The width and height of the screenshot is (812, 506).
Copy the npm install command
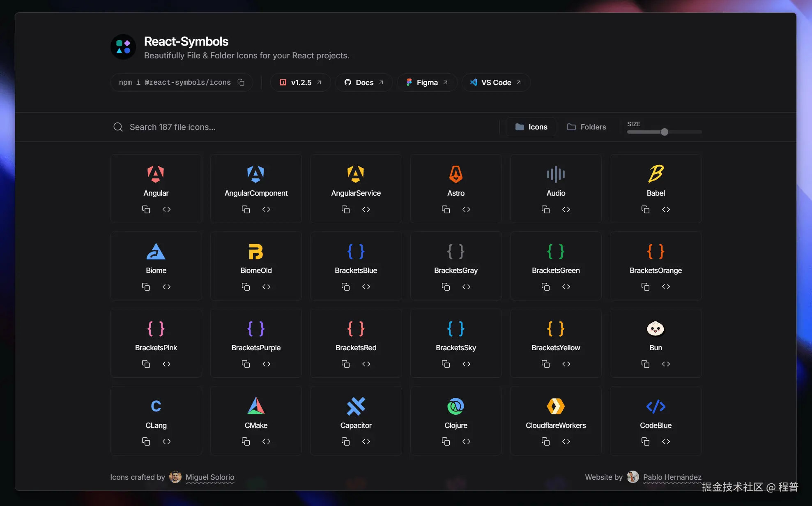coord(241,82)
